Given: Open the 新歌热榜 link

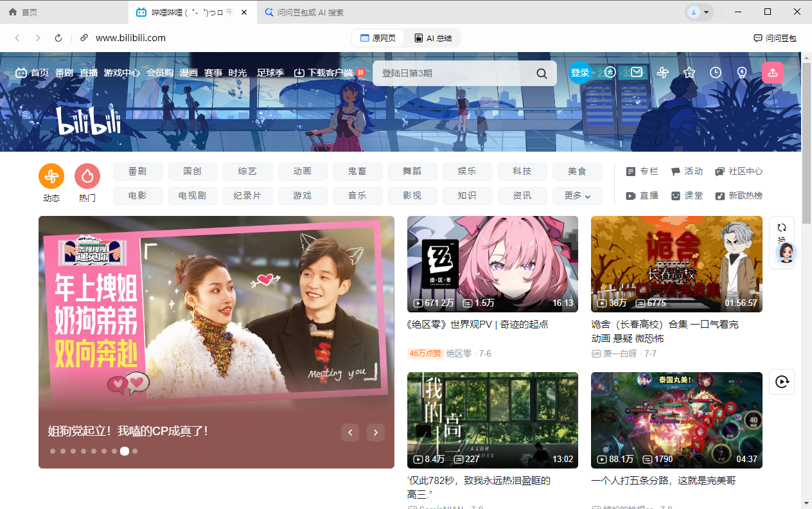Looking at the screenshot, I should pos(739,195).
